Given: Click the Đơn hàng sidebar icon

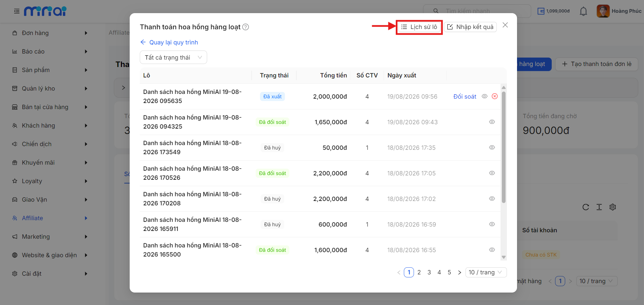Looking at the screenshot, I should coord(15,33).
